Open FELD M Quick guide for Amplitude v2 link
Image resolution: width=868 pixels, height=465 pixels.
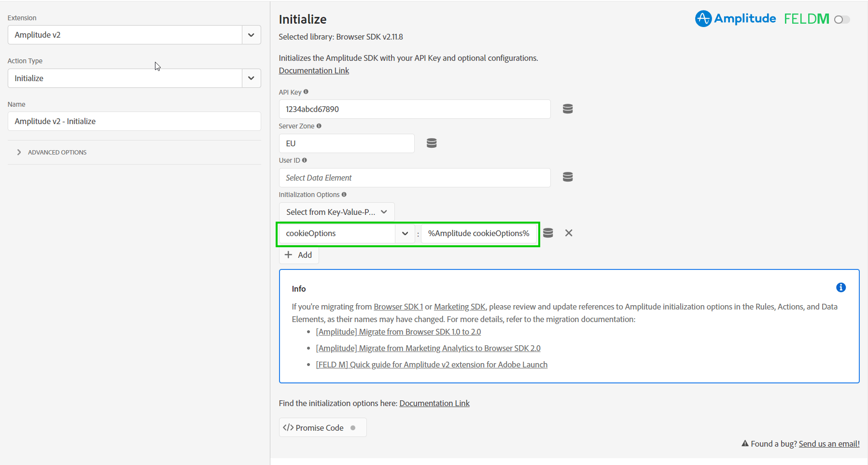pyautogui.click(x=432, y=365)
